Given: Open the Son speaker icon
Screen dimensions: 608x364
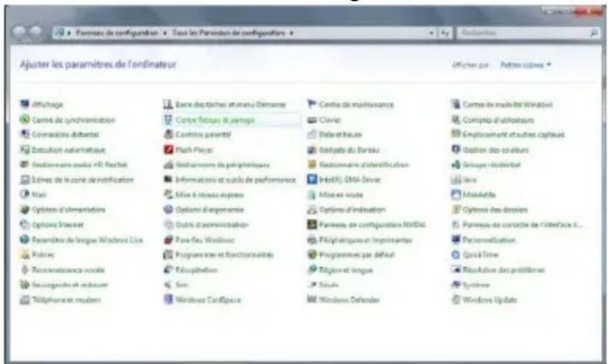Looking at the screenshot, I should pos(168,285).
